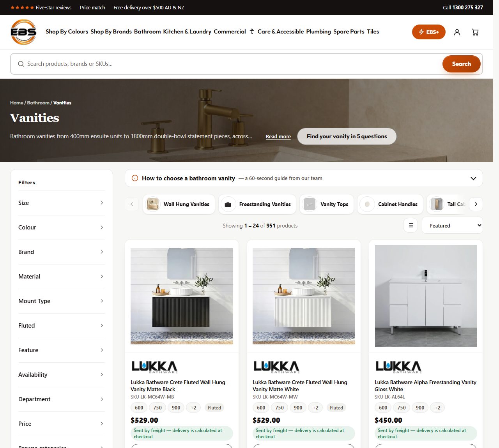Open the Plumbing menu
This screenshot has width=499, height=448.
319,32
